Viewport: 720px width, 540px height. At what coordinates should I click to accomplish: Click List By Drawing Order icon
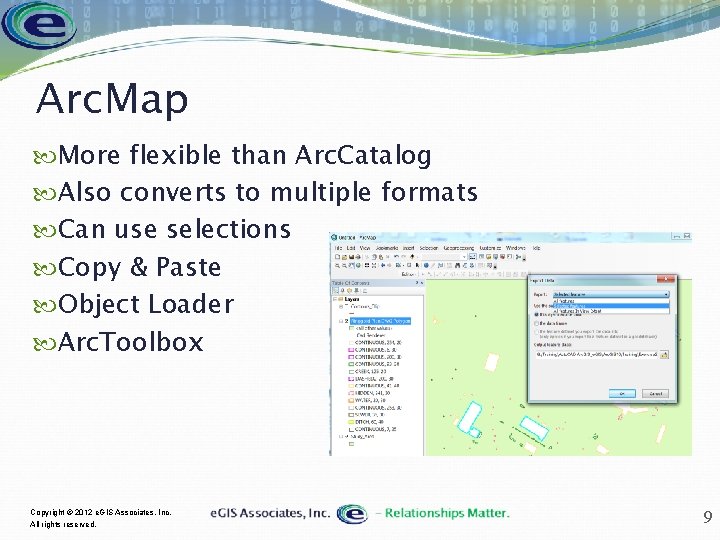point(336,290)
